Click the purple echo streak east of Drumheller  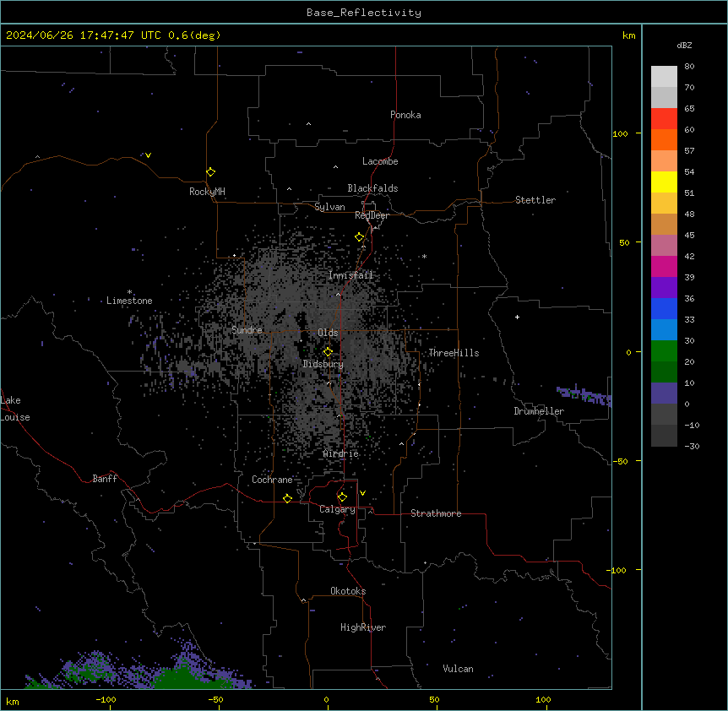584,395
